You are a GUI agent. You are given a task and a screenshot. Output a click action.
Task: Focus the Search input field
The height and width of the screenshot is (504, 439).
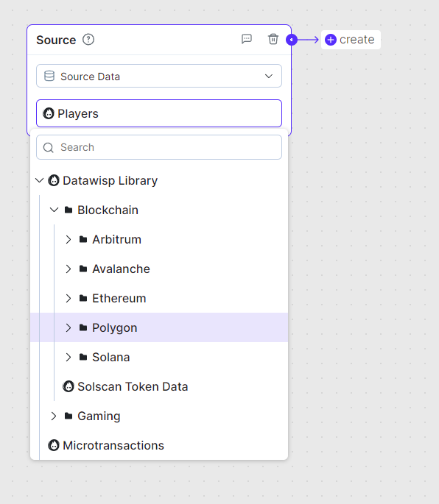pos(159,147)
